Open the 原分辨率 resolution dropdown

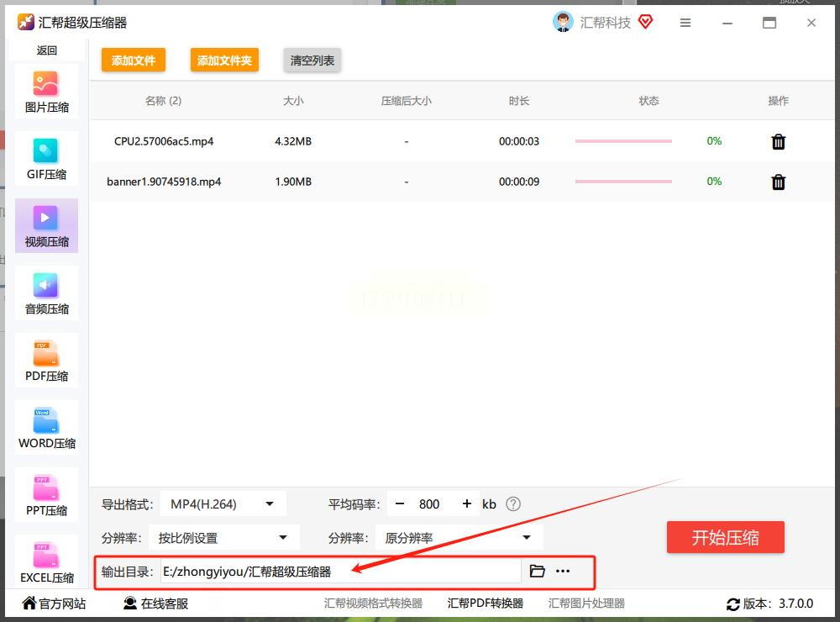pyautogui.click(x=459, y=538)
